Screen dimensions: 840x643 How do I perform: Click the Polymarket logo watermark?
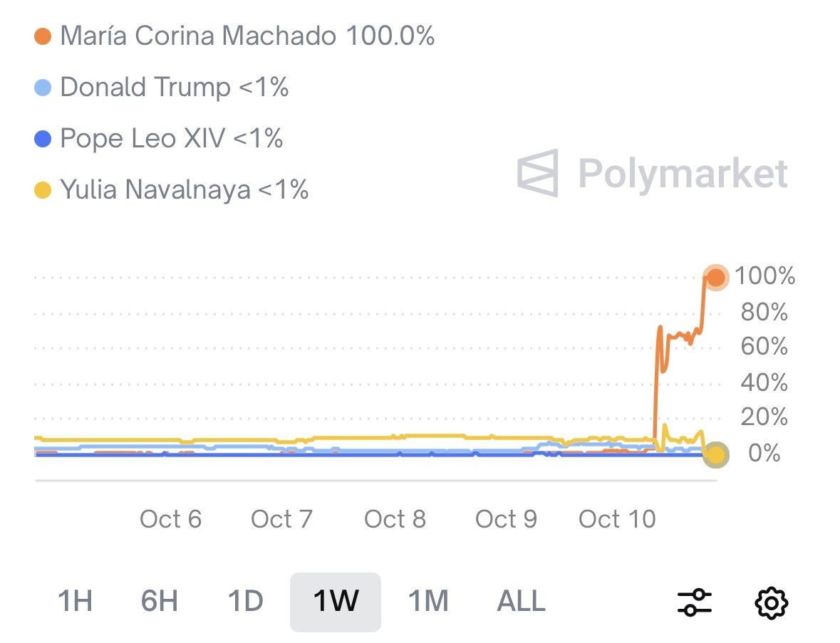tap(653, 173)
